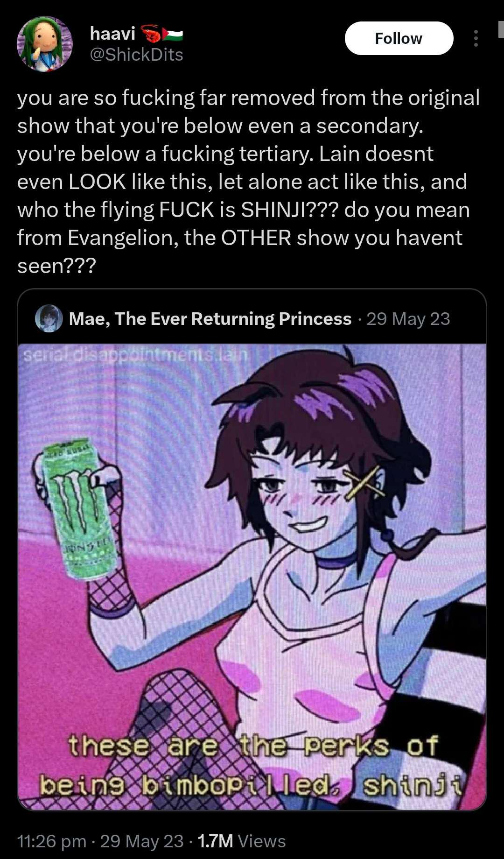Open Mae's small avatar in quoted tweet

49,318
